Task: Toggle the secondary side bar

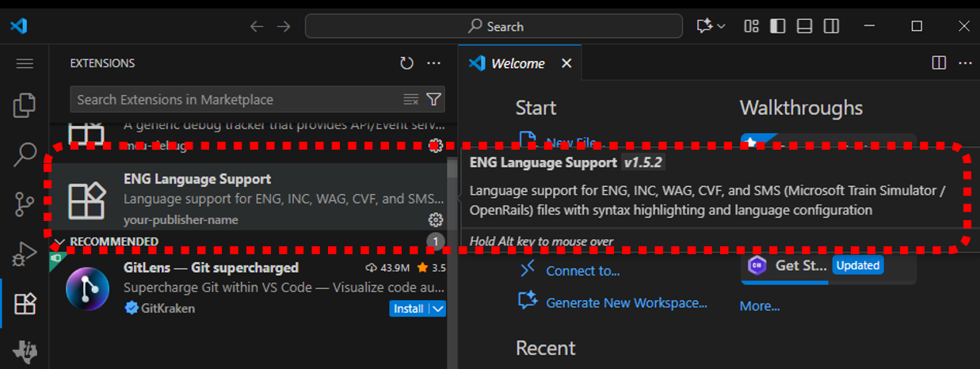Action: coord(831,26)
